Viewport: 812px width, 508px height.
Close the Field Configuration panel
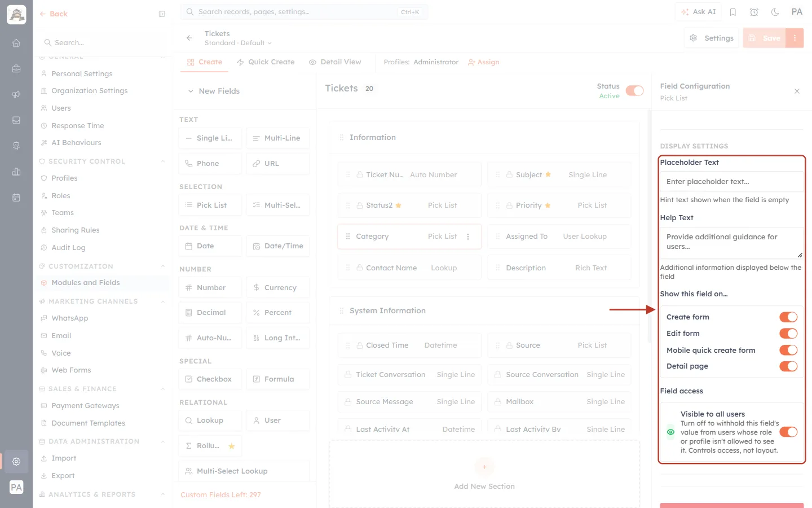797,91
